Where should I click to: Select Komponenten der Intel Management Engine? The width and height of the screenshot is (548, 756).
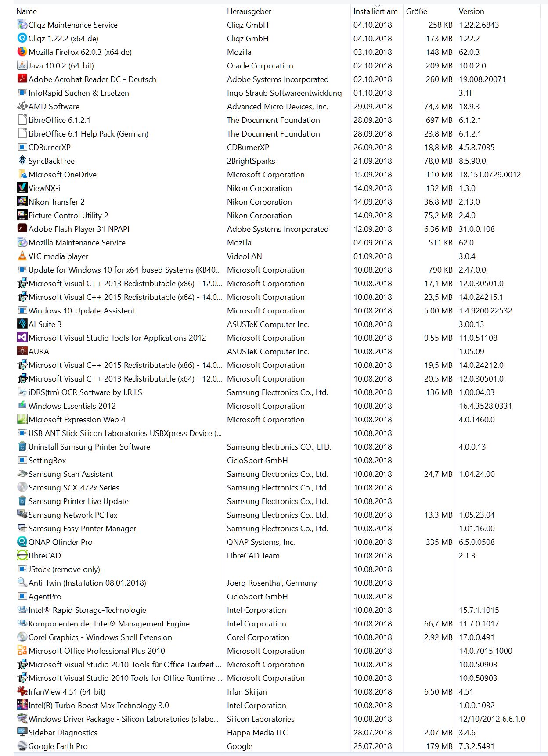pyautogui.click(x=109, y=623)
